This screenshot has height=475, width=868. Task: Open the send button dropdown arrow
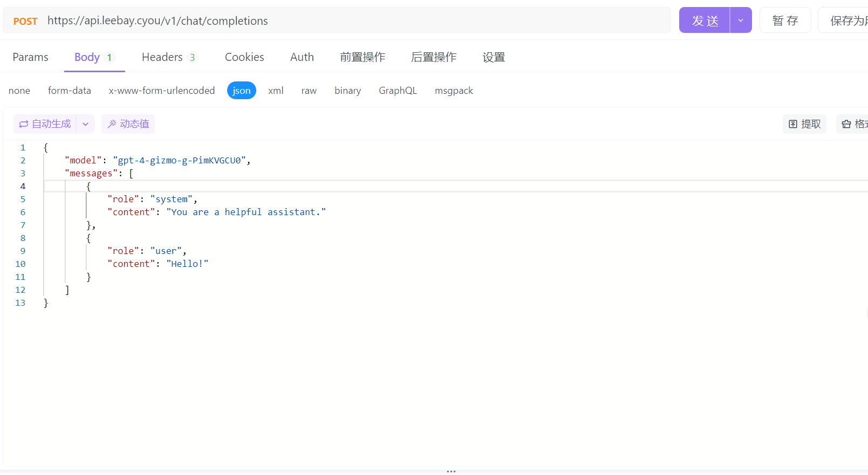(x=741, y=20)
